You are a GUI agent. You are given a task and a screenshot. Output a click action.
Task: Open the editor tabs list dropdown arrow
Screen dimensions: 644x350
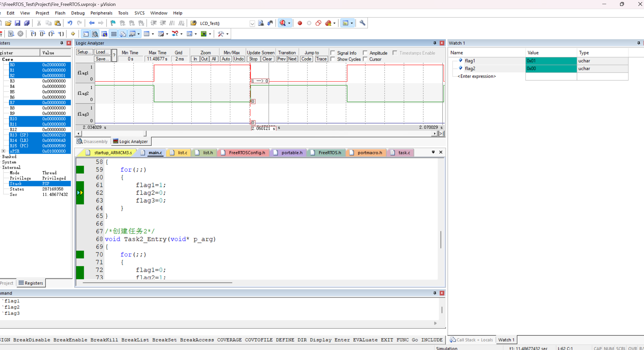point(433,152)
